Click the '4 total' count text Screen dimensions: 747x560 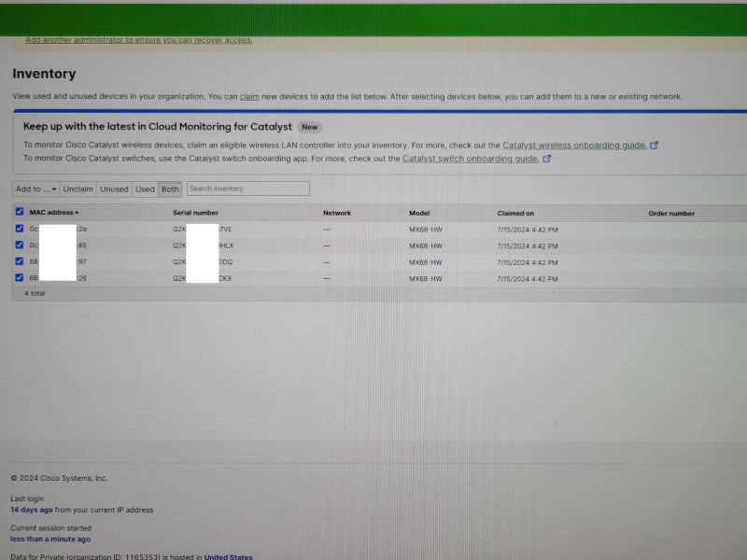[35, 293]
